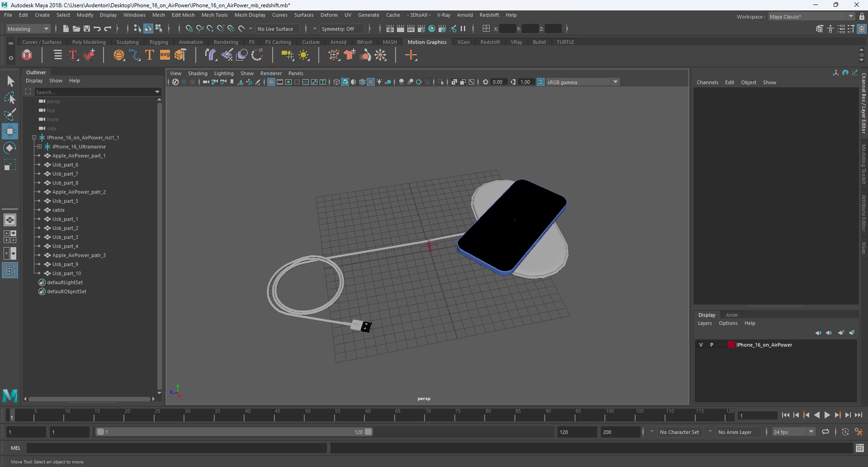868x467 pixels.
Task: Click the Undo arrow icon
Action: click(x=97, y=29)
